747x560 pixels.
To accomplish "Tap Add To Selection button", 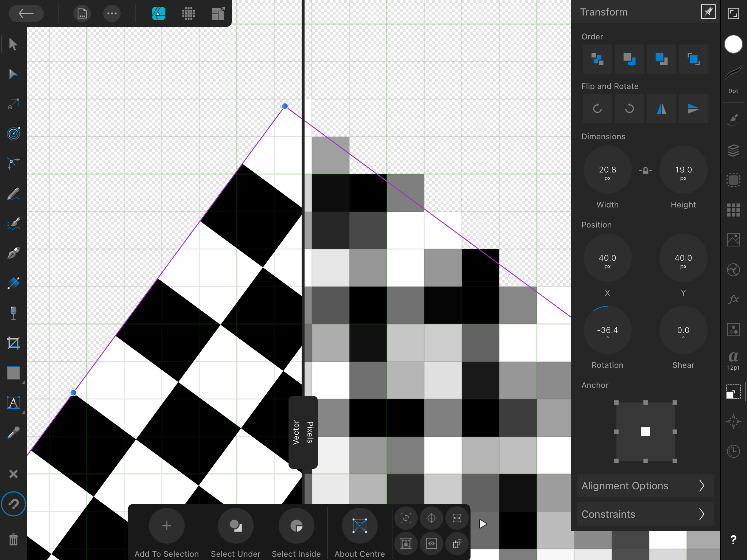I will pos(167,526).
